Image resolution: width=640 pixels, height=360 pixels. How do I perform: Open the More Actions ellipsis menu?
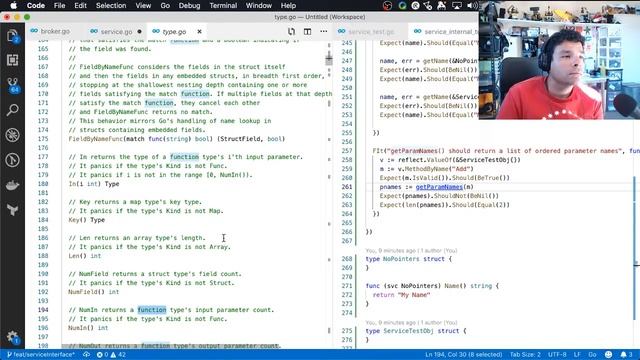(x=324, y=31)
